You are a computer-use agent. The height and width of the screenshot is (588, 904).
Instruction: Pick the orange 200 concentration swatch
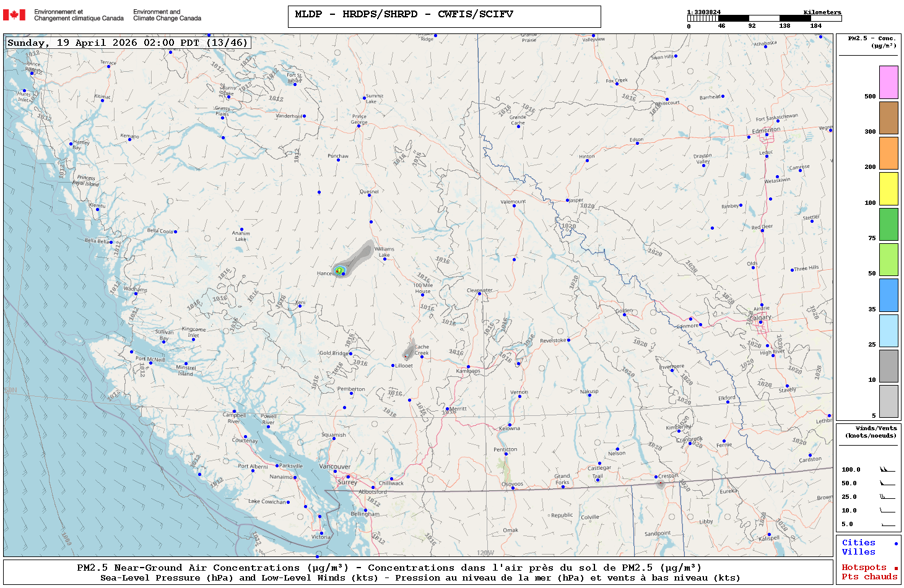(x=889, y=153)
